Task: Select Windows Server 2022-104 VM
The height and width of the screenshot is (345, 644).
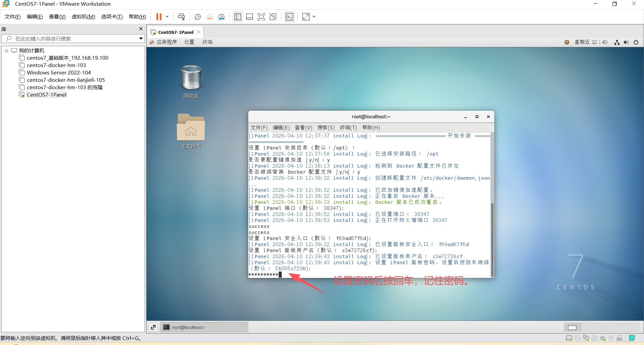Action: point(55,72)
